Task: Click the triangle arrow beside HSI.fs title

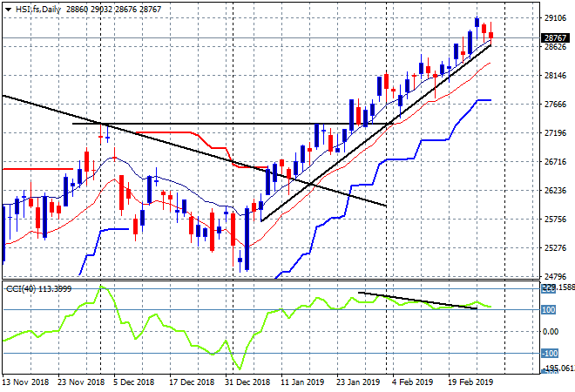Action: [x=8, y=10]
